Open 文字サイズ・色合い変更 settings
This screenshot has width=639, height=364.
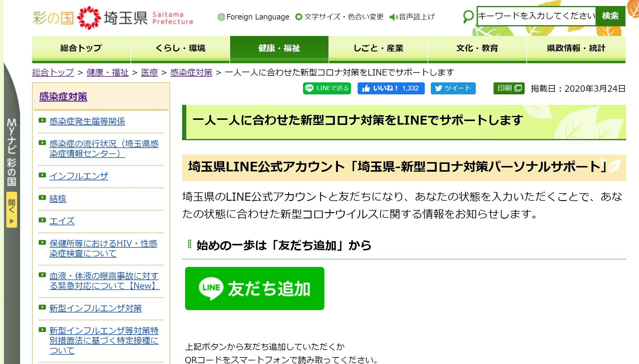pos(339,17)
